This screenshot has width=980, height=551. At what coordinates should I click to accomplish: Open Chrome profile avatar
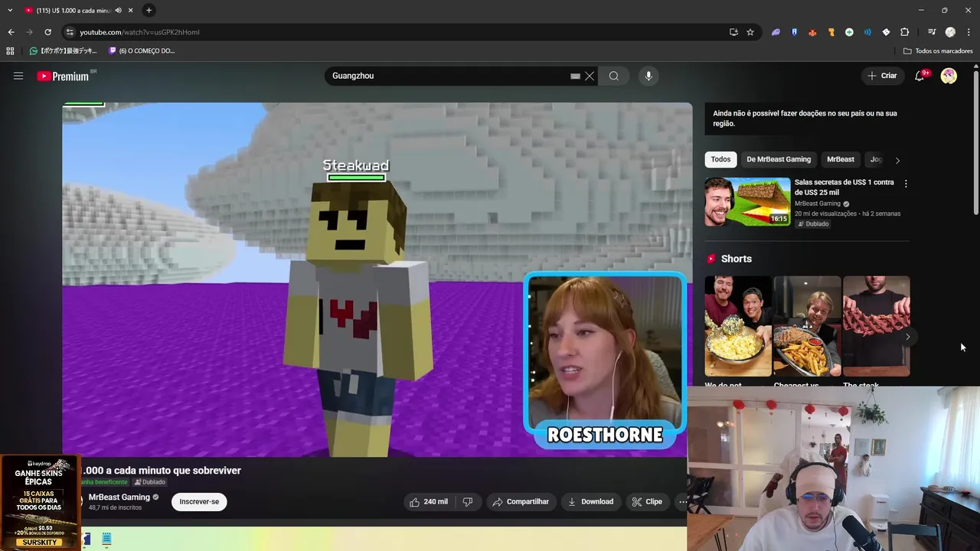(x=950, y=32)
